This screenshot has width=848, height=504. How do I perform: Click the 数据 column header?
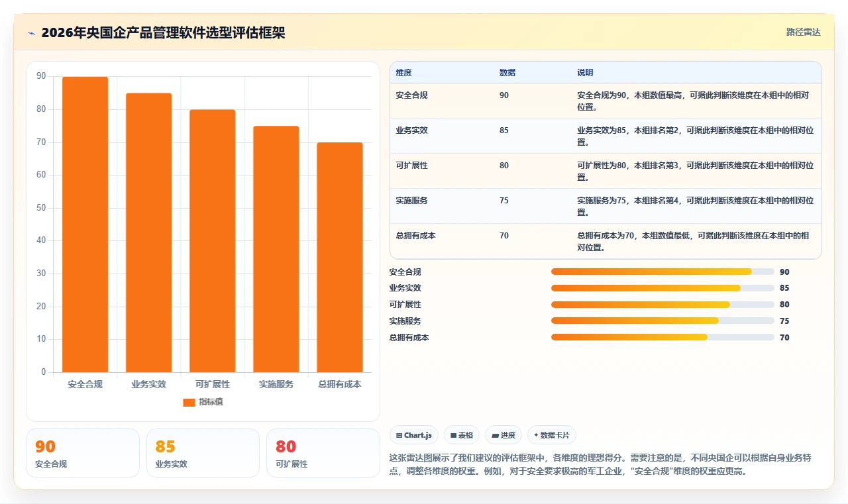(507, 73)
